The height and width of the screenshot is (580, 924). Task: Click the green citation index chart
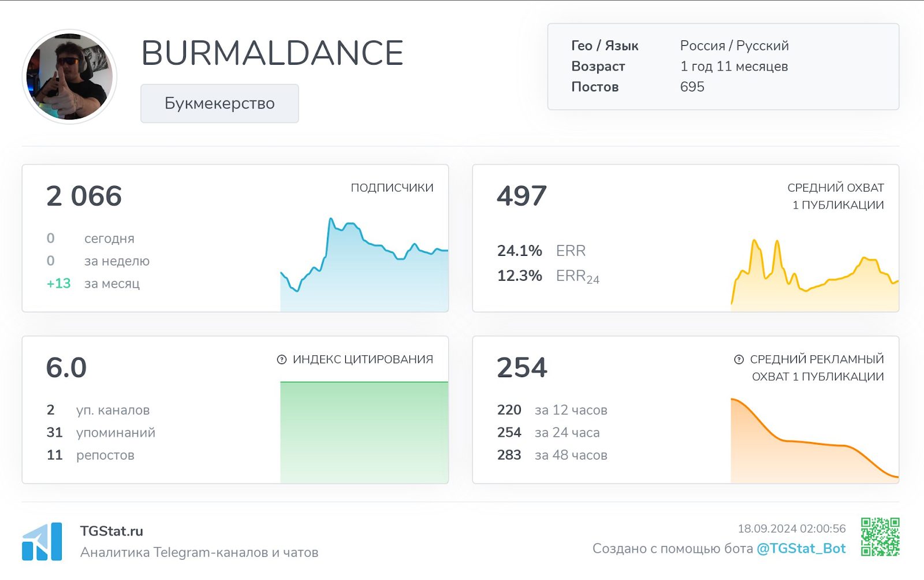(364, 432)
